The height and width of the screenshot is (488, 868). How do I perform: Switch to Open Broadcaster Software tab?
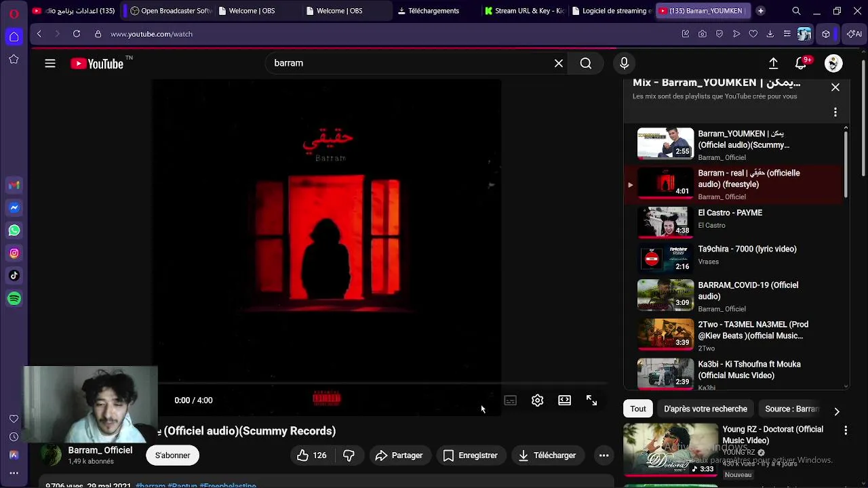click(170, 11)
